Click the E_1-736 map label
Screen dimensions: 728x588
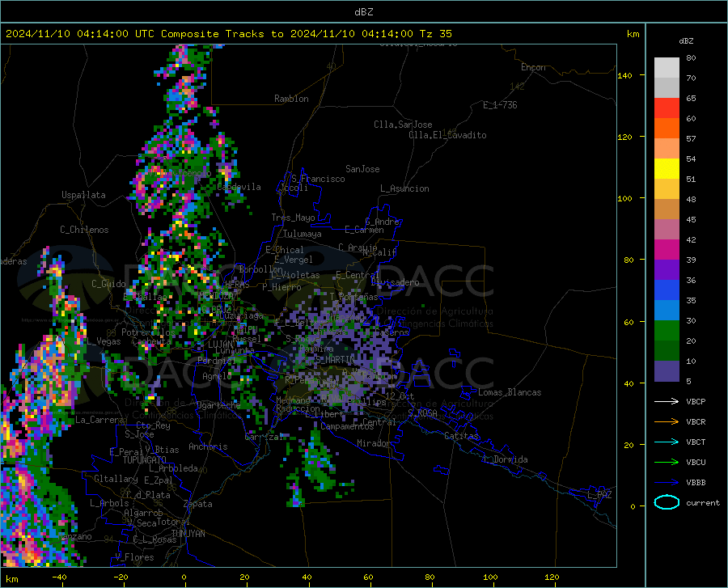coord(500,105)
